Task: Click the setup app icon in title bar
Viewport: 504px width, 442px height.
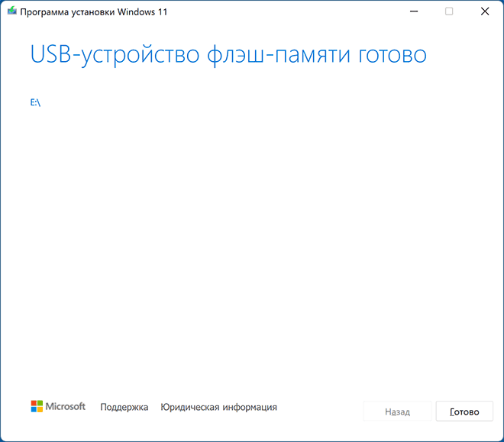Action: (11, 11)
